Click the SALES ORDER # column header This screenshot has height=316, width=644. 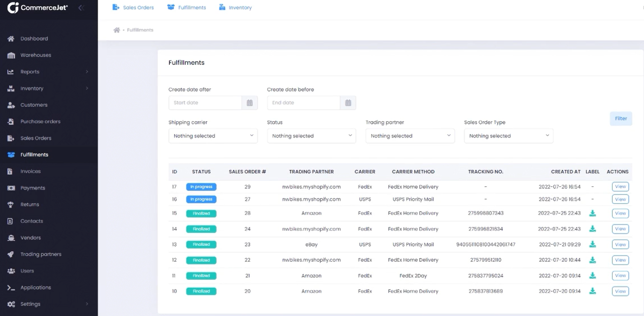point(247,172)
